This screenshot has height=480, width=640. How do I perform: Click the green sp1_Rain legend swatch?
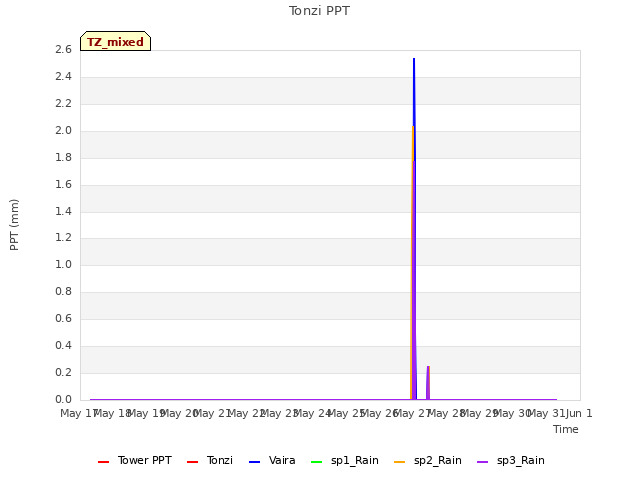coord(316,462)
